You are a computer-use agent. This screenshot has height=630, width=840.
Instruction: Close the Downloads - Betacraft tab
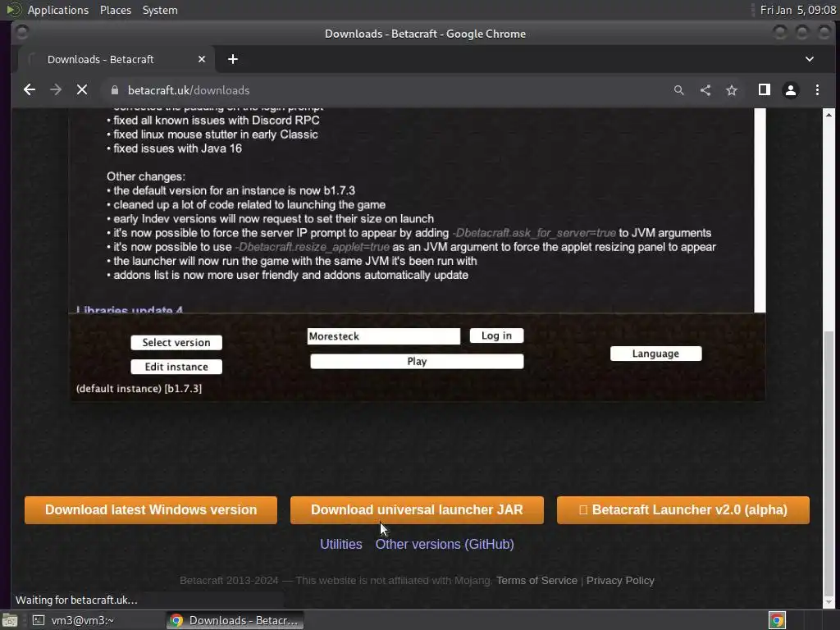202,59
